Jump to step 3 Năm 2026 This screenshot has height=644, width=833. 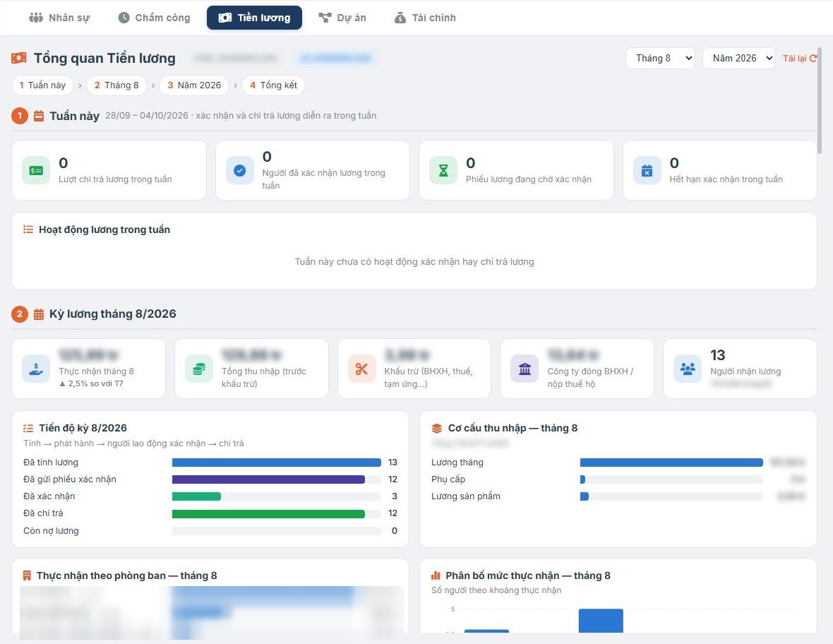click(x=194, y=85)
